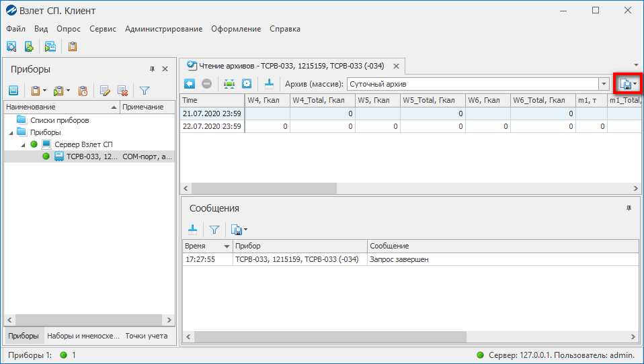
Task: Open the Опрос menu
Action: coord(69,29)
